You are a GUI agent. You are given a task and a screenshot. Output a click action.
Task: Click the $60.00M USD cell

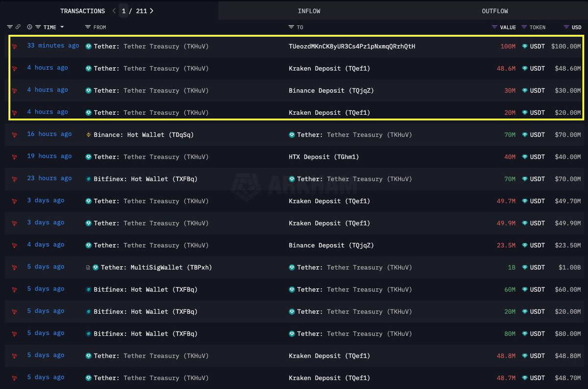click(568, 289)
